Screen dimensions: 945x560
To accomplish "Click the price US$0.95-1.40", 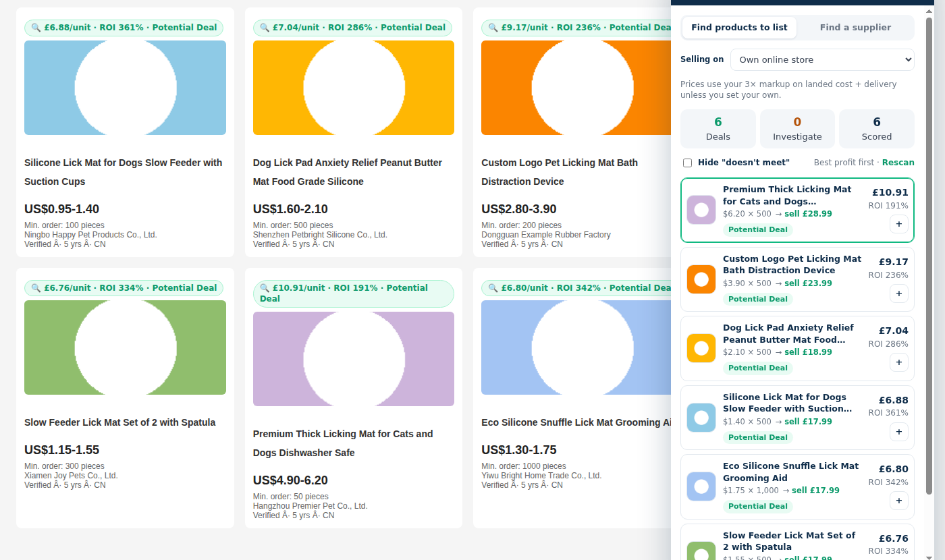I will point(61,209).
